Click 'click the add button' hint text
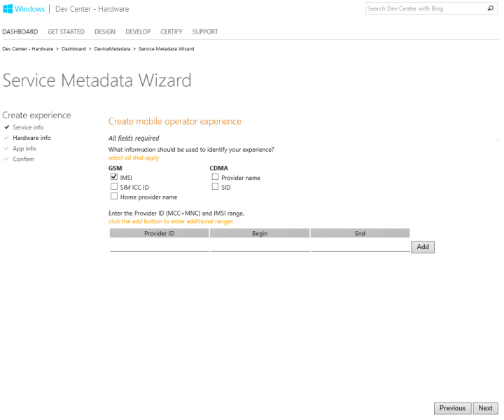Screen dimensions: 504x420 [x=171, y=221]
